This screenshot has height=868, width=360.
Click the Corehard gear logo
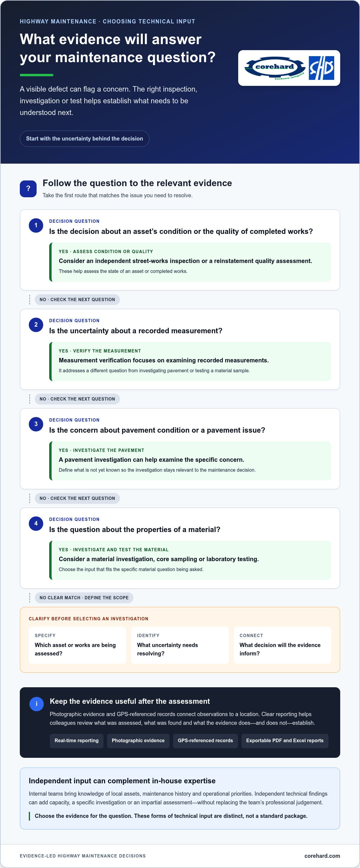point(275,68)
